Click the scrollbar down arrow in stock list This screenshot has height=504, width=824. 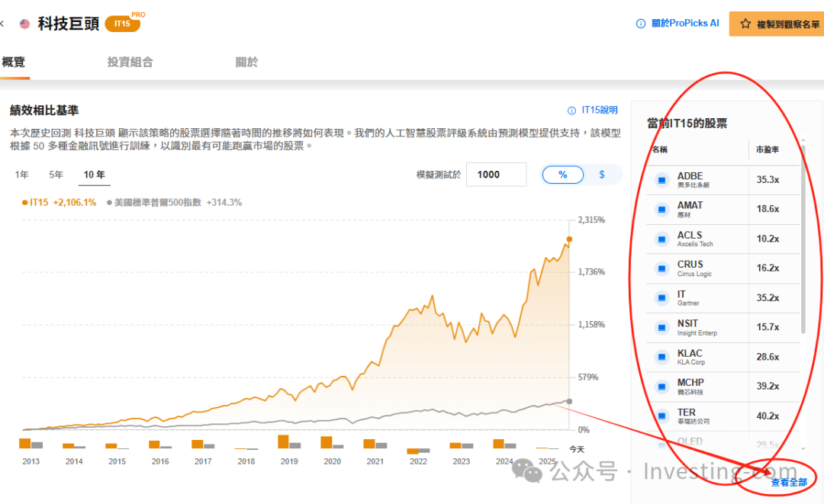click(803, 449)
